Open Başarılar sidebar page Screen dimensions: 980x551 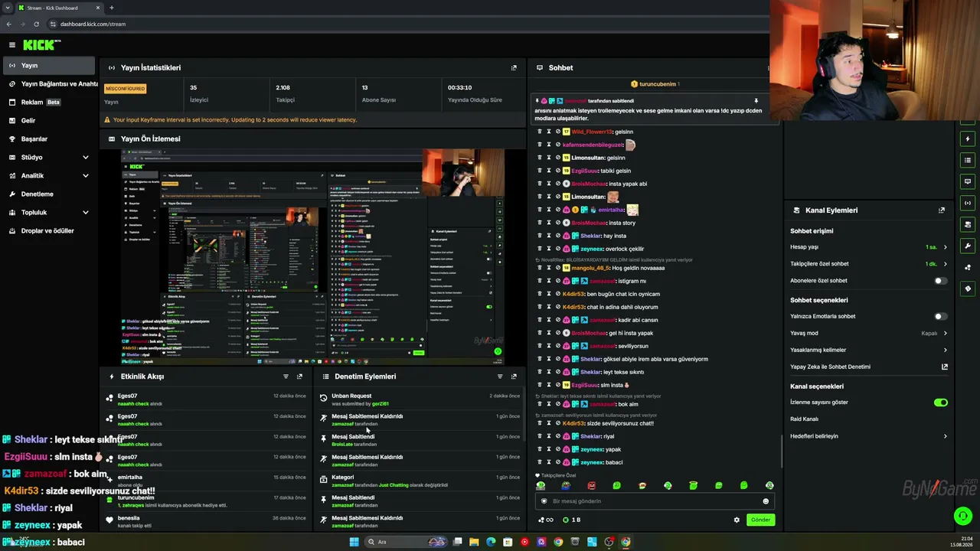49,139
